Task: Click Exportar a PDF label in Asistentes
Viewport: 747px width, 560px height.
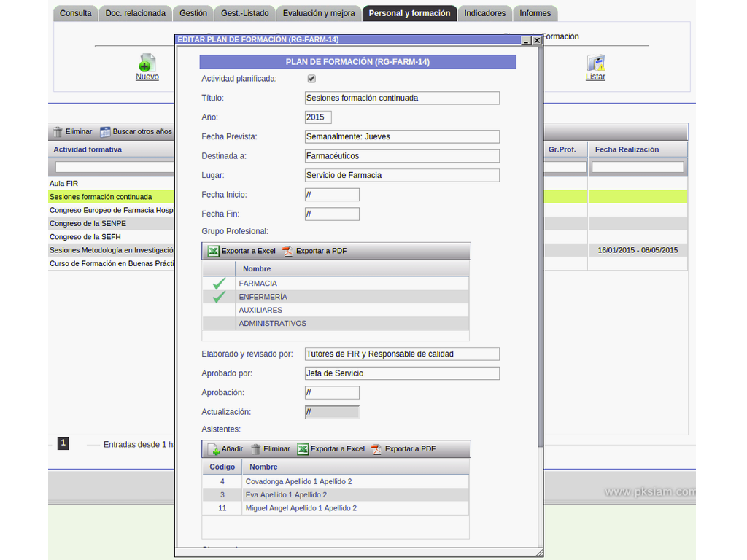Action: click(x=410, y=449)
